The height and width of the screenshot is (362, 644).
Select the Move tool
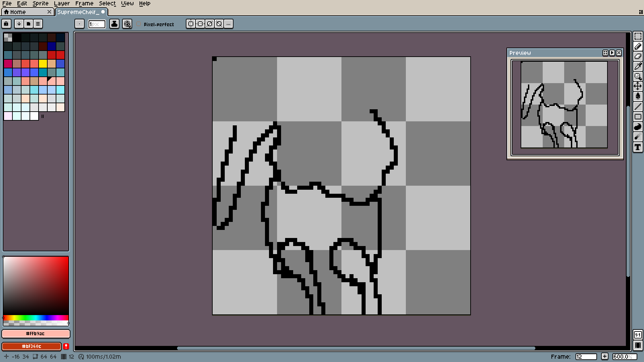coord(638,86)
